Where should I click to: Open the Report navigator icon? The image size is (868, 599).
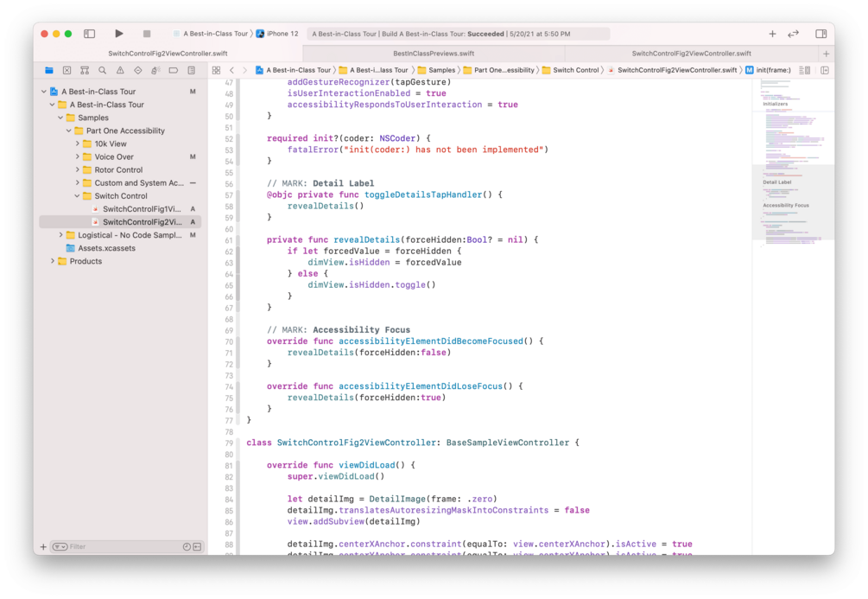coord(192,70)
